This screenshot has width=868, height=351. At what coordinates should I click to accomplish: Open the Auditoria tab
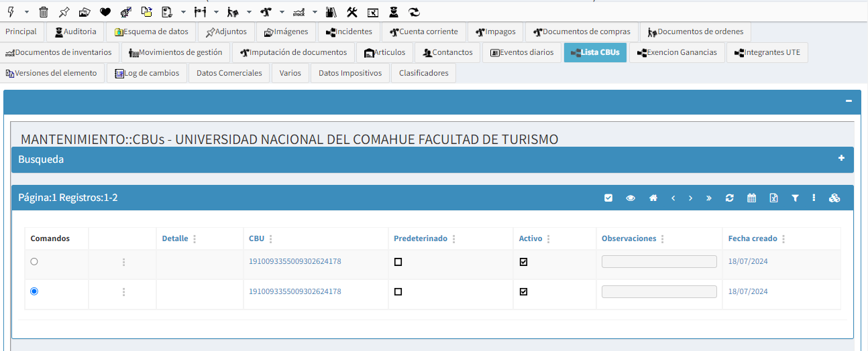75,31
